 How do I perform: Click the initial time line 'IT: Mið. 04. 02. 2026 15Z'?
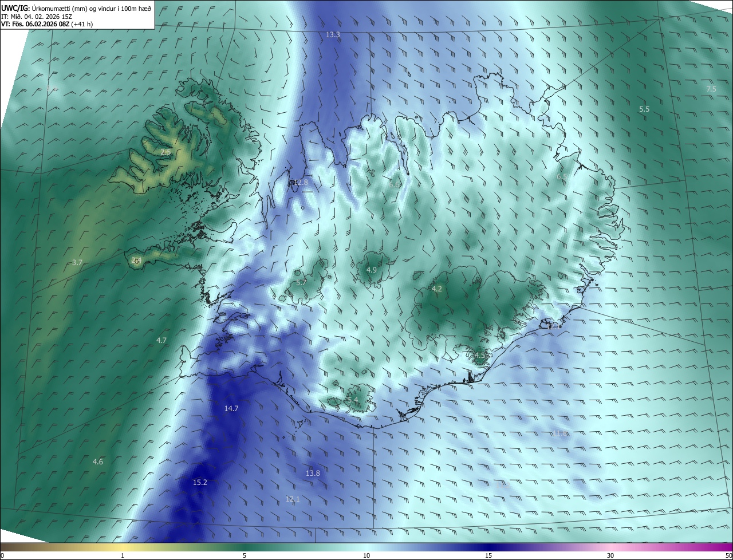tap(37, 17)
